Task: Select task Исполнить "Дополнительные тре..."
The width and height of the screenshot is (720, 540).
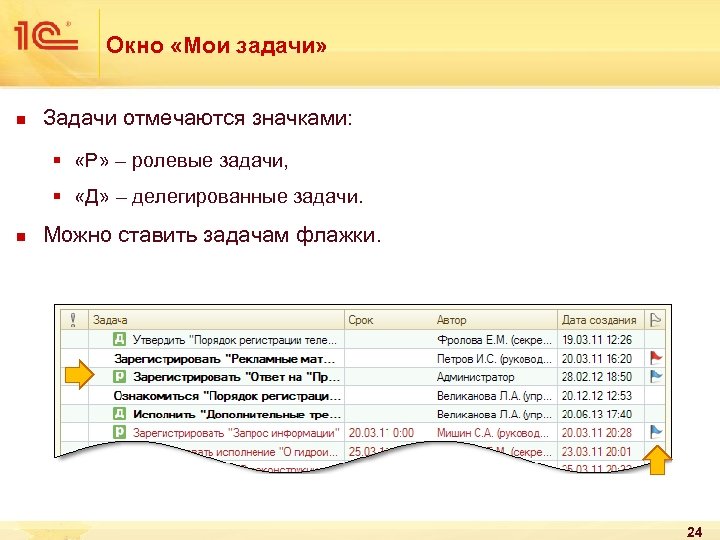Action: coord(237,414)
